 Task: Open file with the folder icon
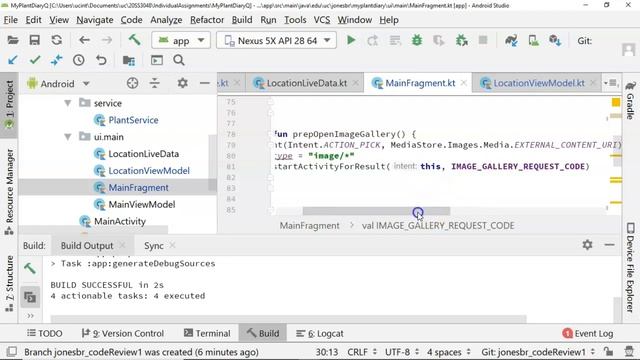(13, 40)
